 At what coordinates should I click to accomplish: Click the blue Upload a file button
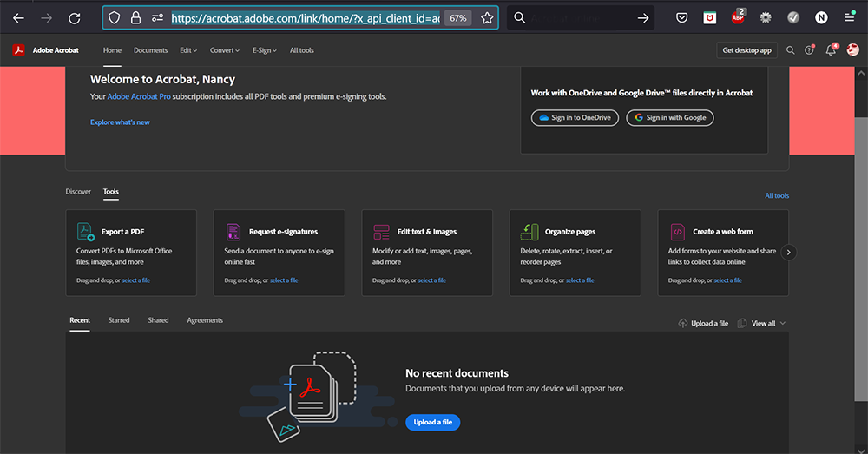coord(432,423)
